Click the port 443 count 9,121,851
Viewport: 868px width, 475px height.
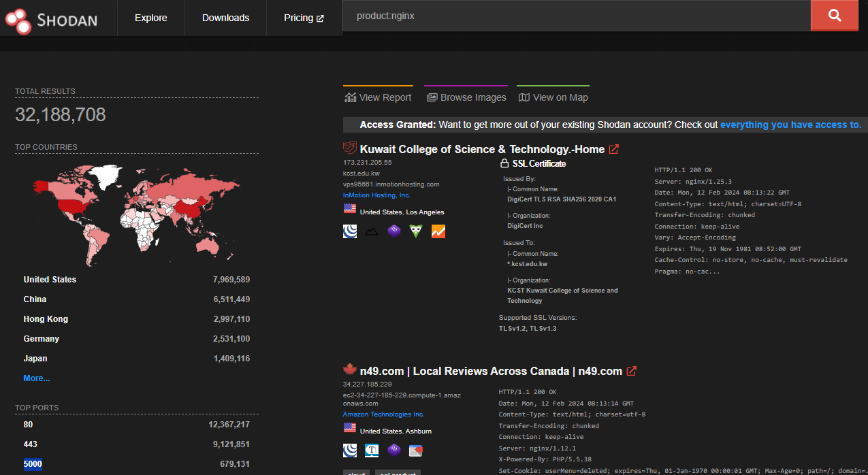[231, 444]
